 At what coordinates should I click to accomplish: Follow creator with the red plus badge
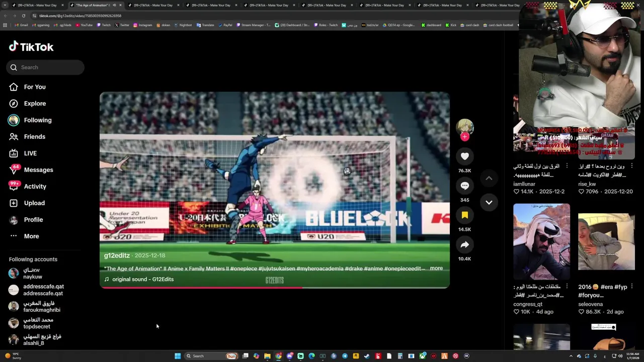click(x=464, y=136)
